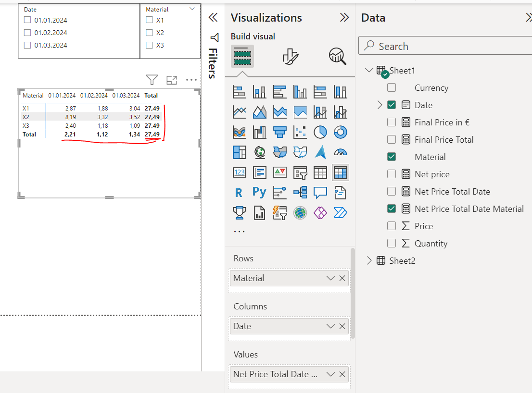Select the slicer visual
The height and width of the screenshot is (393, 532).
click(300, 172)
